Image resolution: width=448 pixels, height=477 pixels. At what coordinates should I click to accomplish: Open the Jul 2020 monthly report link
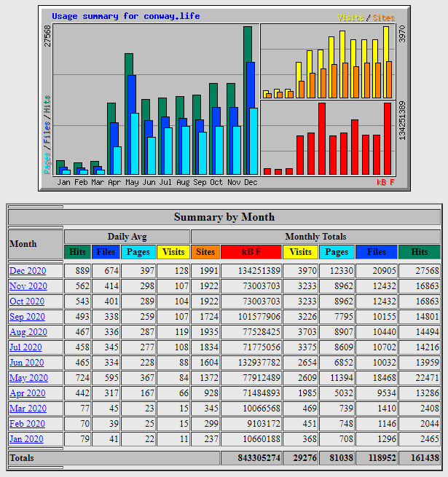coord(25,347)
